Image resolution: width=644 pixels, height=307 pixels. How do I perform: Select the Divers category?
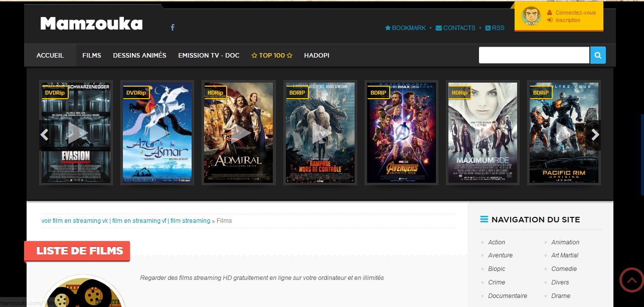(560, 282)
